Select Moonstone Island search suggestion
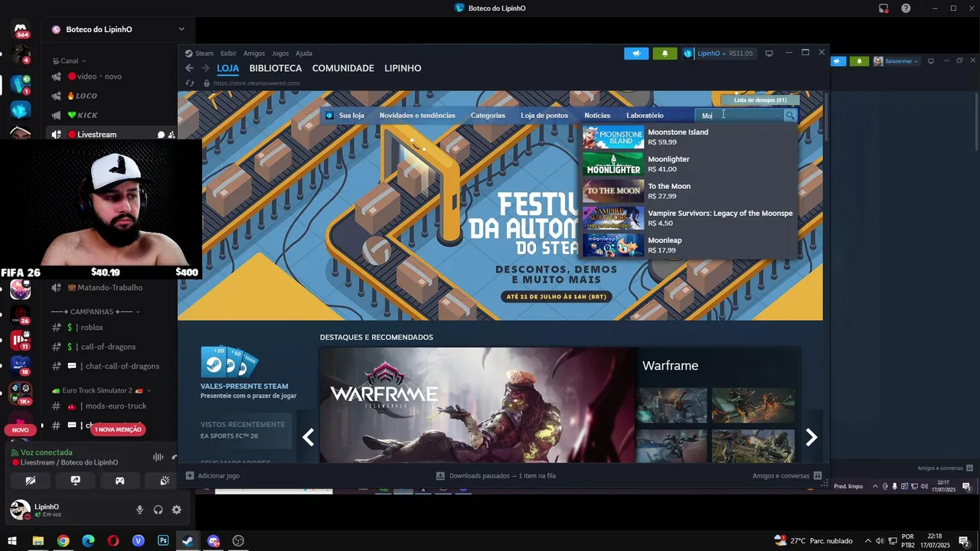Viewport: 980px width, 551px height. tap(689, 137)
